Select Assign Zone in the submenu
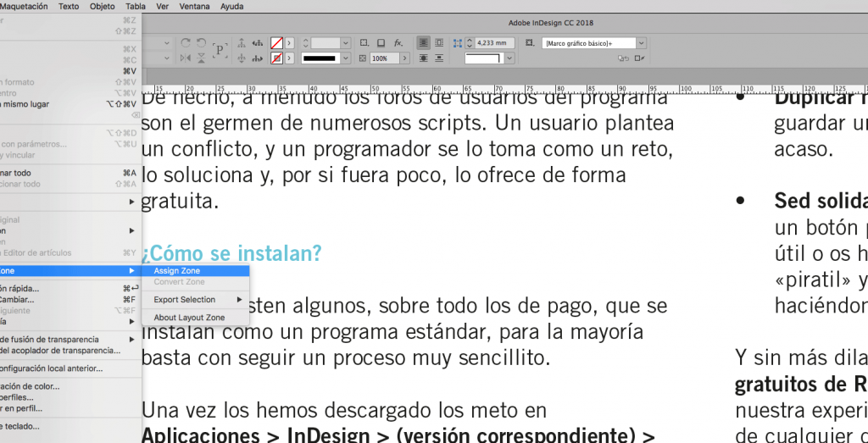868x443 pixels. tap(196, 270)
